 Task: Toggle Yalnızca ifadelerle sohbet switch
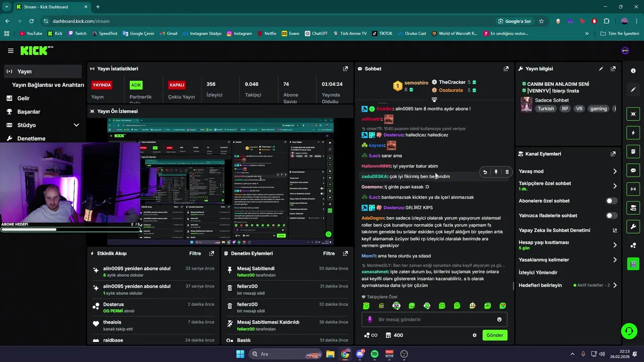(x=611, y=216)
